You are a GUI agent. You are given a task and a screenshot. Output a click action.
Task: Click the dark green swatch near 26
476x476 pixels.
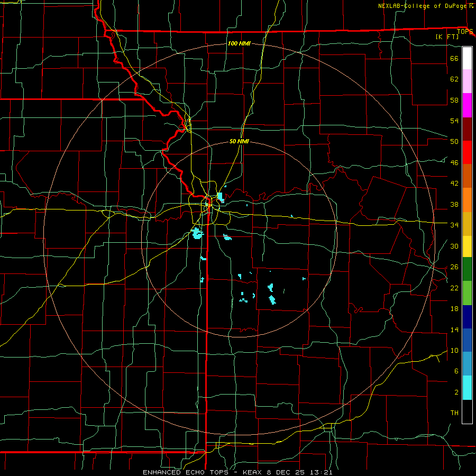point(467,269)
